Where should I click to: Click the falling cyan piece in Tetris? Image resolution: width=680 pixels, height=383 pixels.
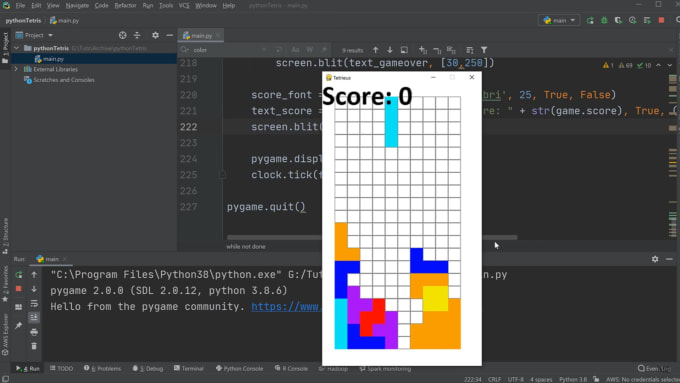pos(391,122)
